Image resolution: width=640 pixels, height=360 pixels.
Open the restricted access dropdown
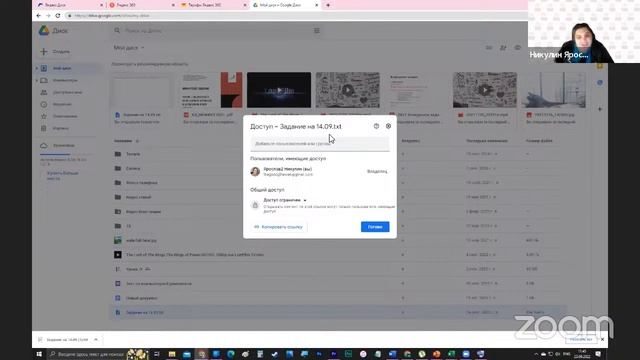tap(285, 200)
